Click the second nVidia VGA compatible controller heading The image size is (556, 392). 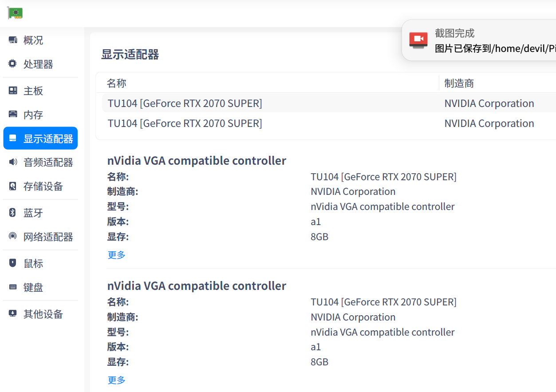pos(197,285)
